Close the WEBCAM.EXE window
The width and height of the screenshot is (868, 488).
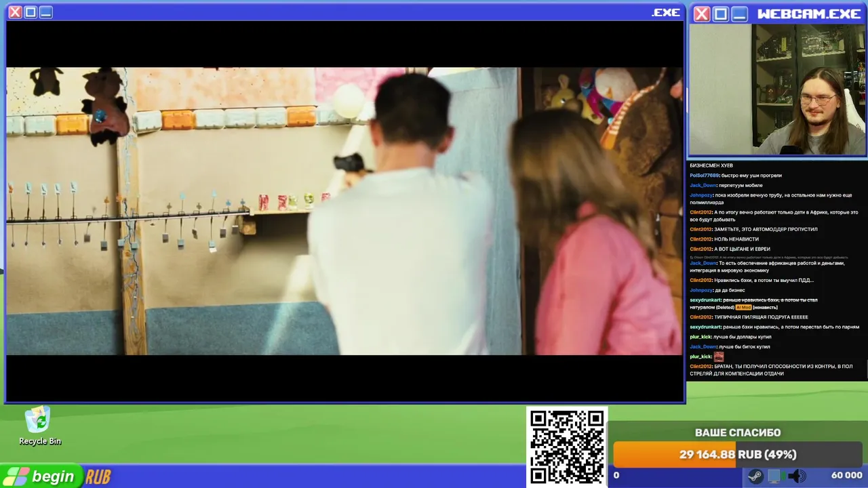click(702, 14)
